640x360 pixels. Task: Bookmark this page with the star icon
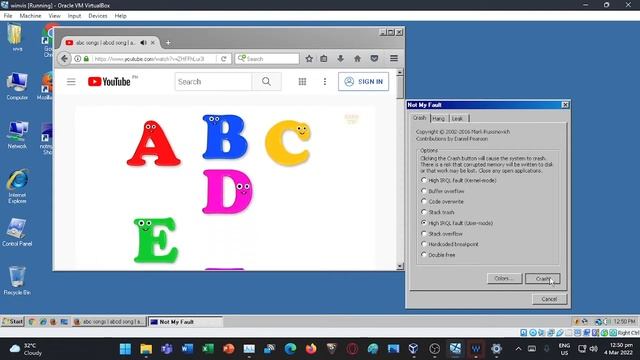309,59
